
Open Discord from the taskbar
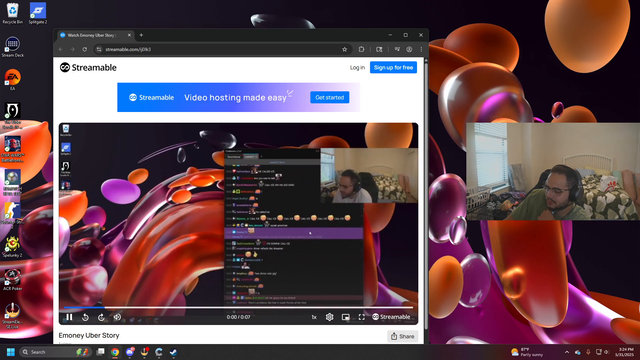click(130, 352)
